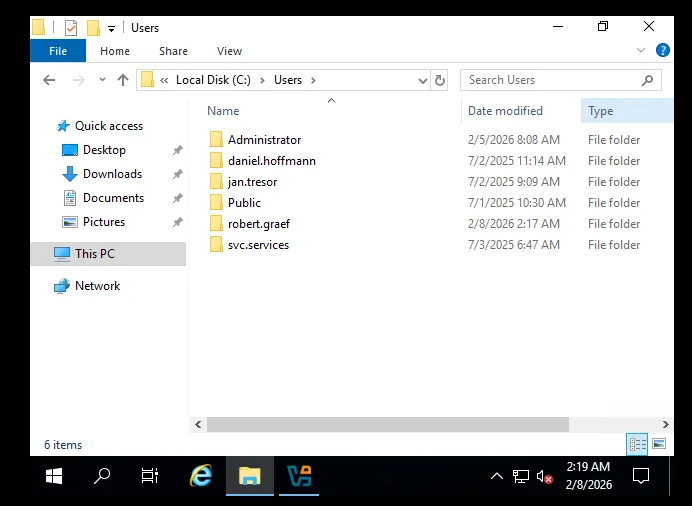Switch to details view layout

637,444
